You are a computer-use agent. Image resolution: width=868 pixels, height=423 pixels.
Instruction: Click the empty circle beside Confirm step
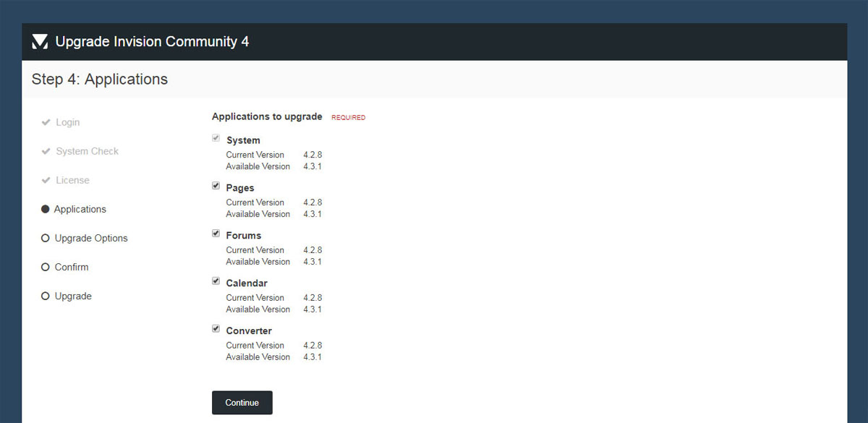(x=46, y=267)
